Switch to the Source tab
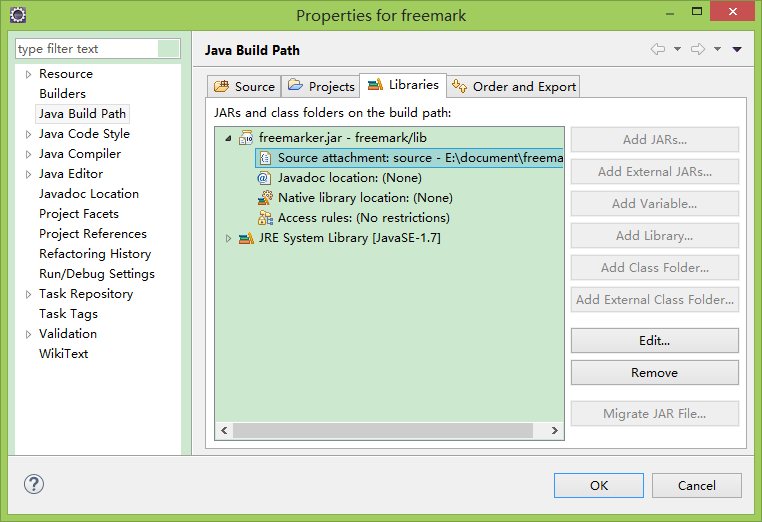The height and width of the screenshot is (522, 762). point(244,87)
